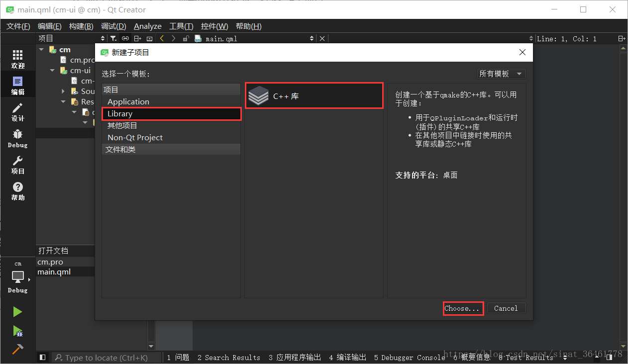Go back with the yellow left arrow
The height and width of the screenshot is (364, 628).
click(162, 38)
